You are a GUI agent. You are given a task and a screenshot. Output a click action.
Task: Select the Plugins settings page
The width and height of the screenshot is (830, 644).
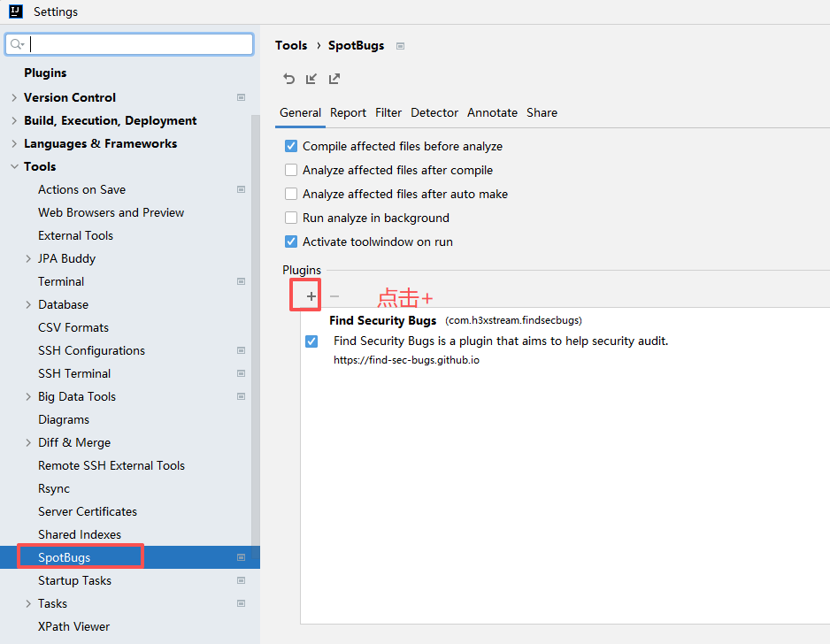45,73
